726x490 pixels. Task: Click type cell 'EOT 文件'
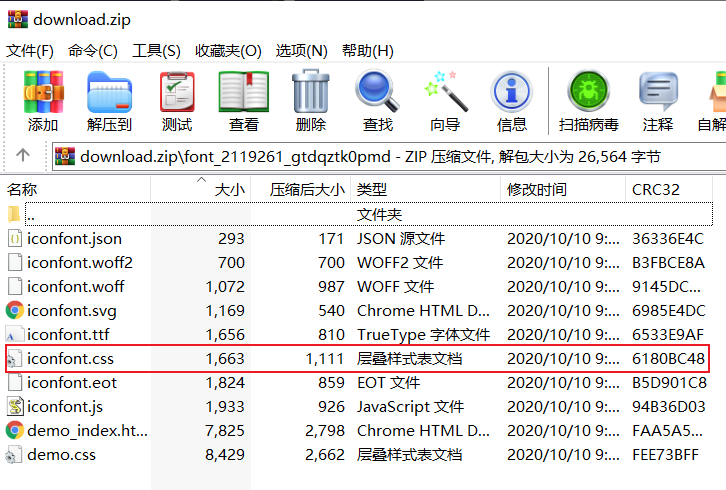click(x=388, y=383)
